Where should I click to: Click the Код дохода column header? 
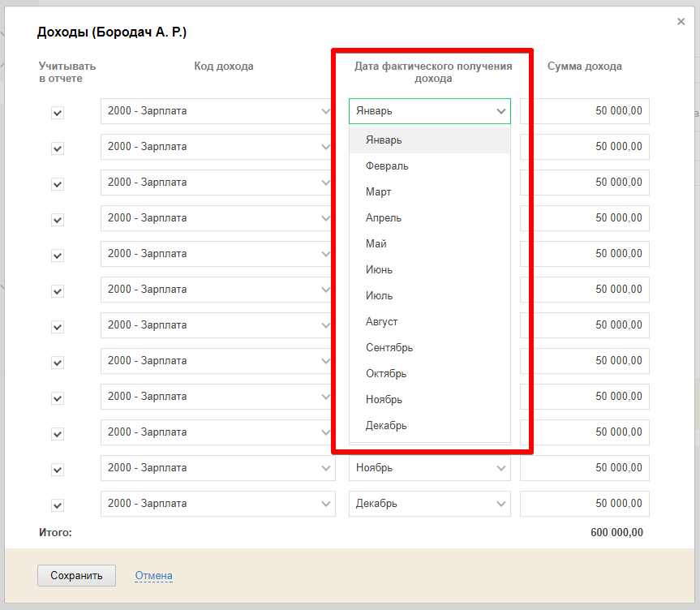[224, 66]
